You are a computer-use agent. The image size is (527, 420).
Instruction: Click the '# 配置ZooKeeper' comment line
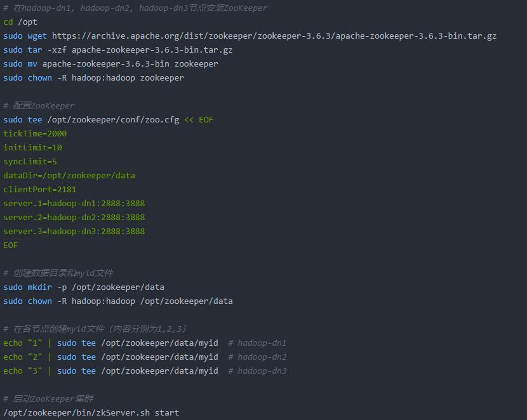coord(39,106)
